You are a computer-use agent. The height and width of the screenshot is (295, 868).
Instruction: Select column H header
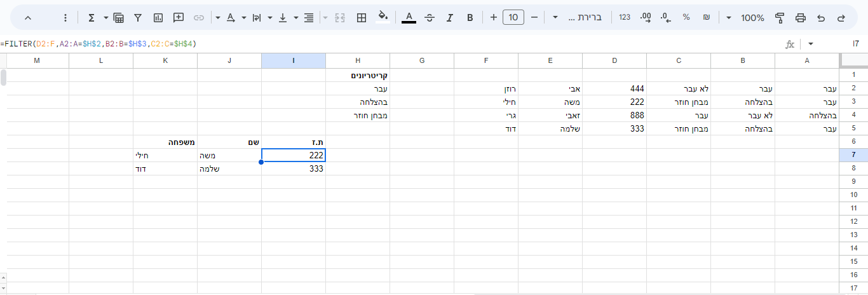(358, 60)
